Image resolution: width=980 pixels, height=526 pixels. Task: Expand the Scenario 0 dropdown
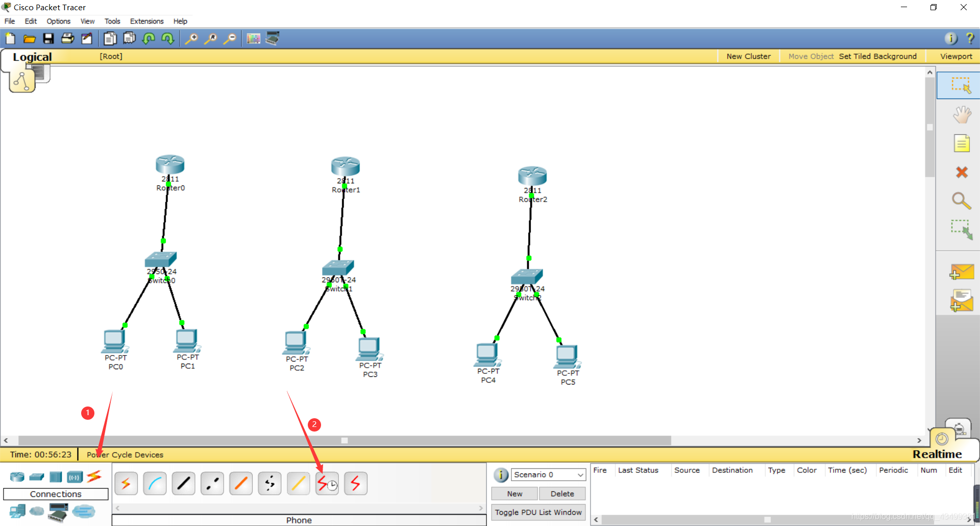pos(549,474)
